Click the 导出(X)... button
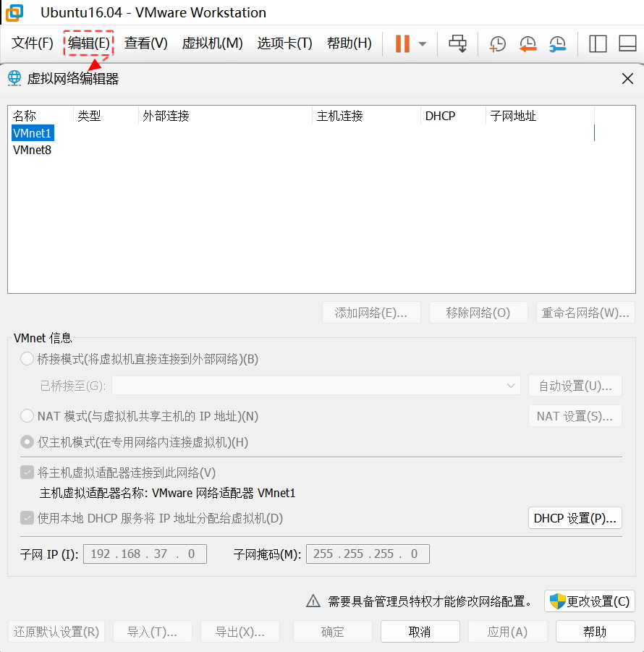This screenshot has height=652, width=644. pos(240,632)
